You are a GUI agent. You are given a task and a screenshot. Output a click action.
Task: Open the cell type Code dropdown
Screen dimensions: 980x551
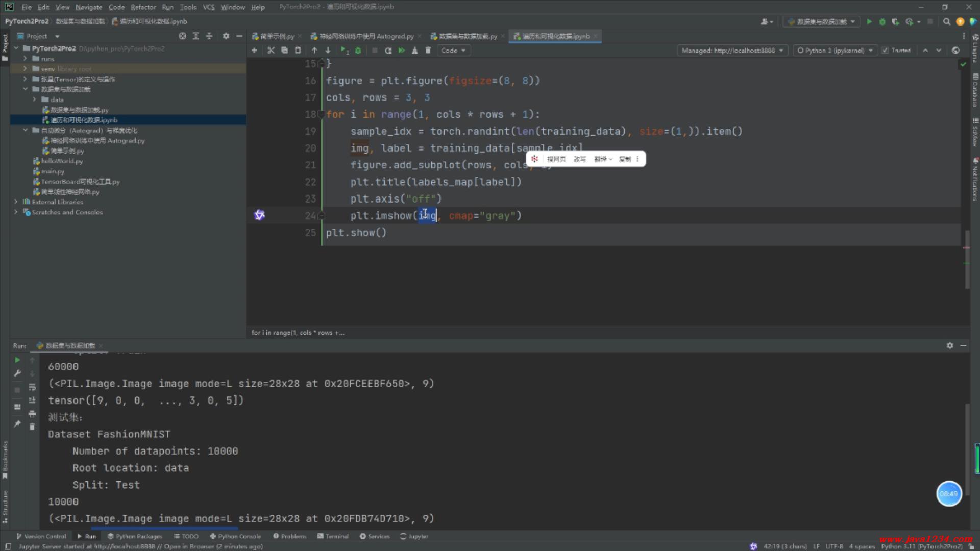point(453,51)
